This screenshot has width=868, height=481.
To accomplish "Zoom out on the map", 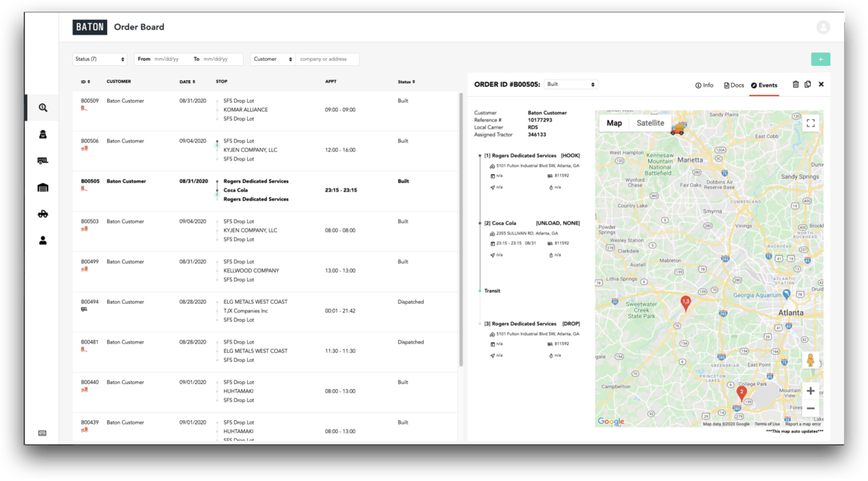I will pyautogui.click(x=811, y=409).
